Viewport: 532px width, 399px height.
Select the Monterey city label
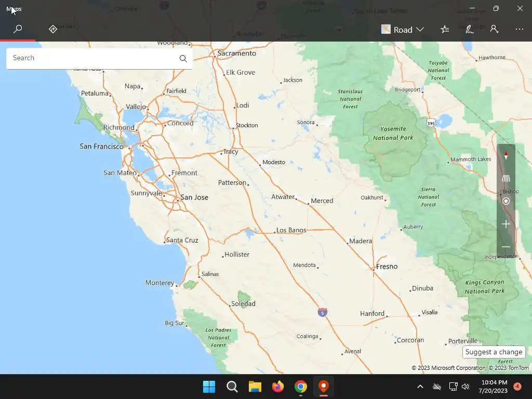[160, 283]
